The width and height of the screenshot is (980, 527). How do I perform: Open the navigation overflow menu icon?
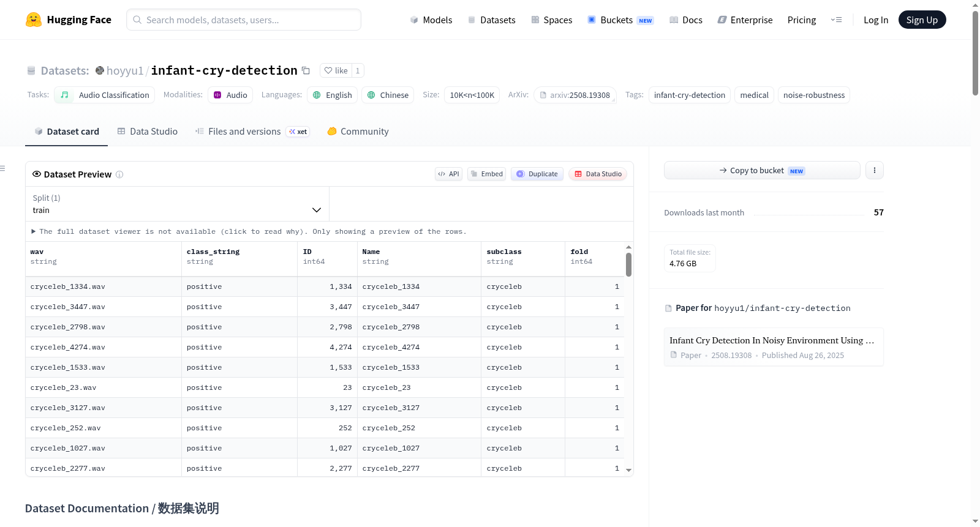(x=836, y=20)
